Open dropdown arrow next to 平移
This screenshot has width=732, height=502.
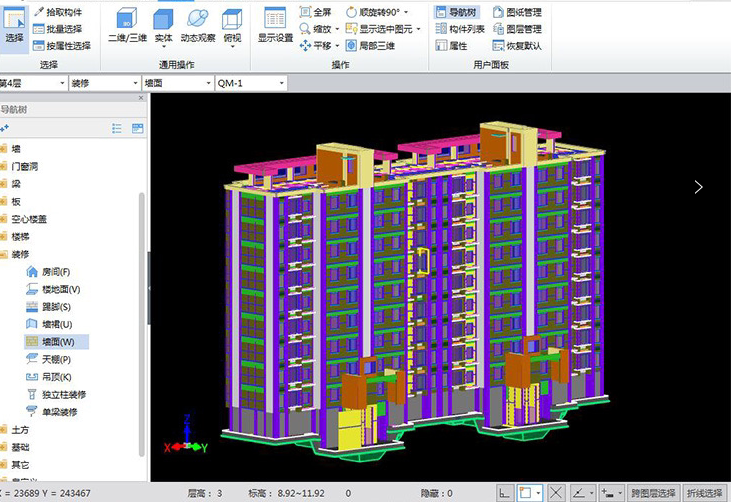coord(337,46)
